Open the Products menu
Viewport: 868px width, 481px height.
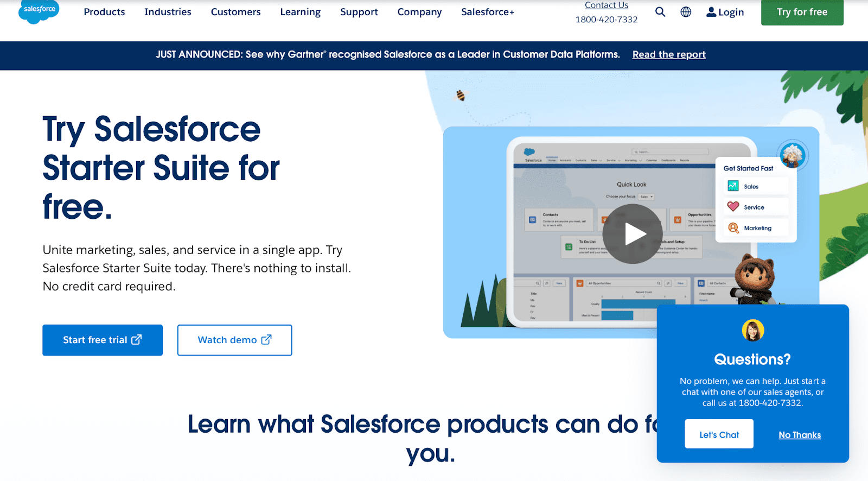(104, 12)
